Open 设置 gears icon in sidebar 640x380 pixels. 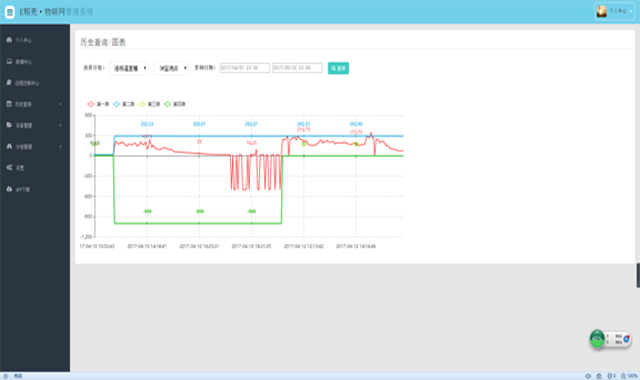tap(9, 167)
